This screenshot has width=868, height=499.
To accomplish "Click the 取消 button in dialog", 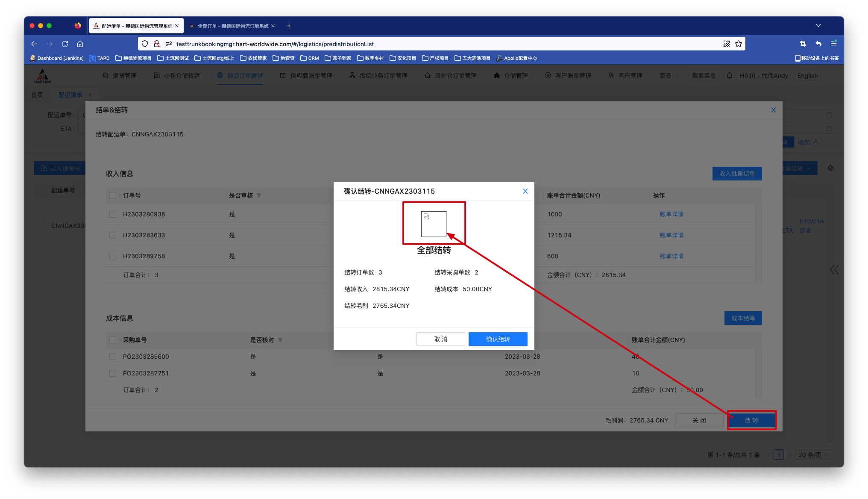I will [x=440, y=339].
